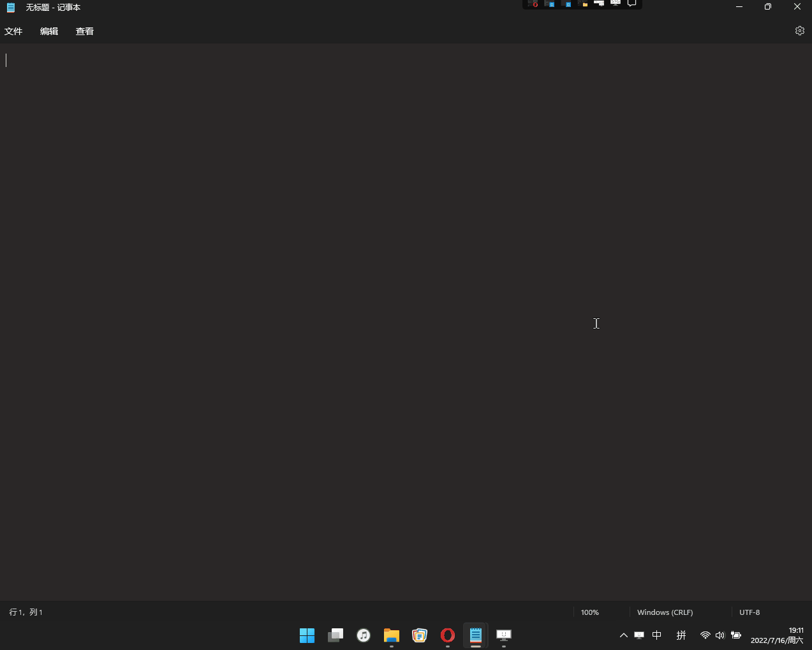Expand hidden system tray icons chevron
Viewport: 812px width, 650px height.
pos(623,635)
